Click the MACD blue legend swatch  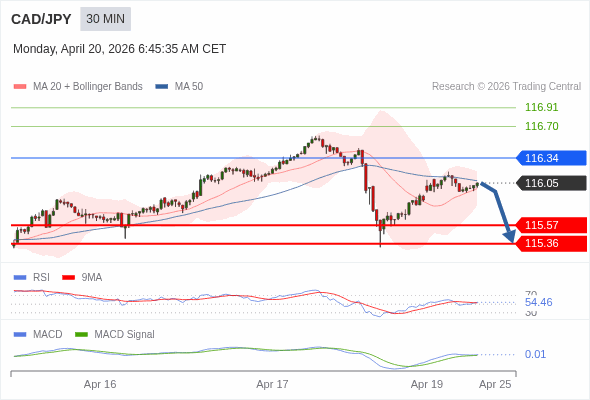20,335
